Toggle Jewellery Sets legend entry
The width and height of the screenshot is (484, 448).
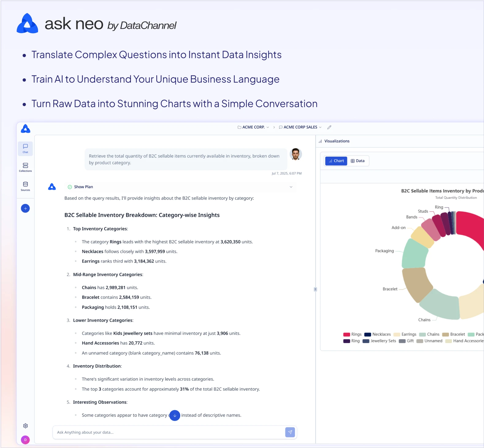pyautogui.click(x=379, y=341)
